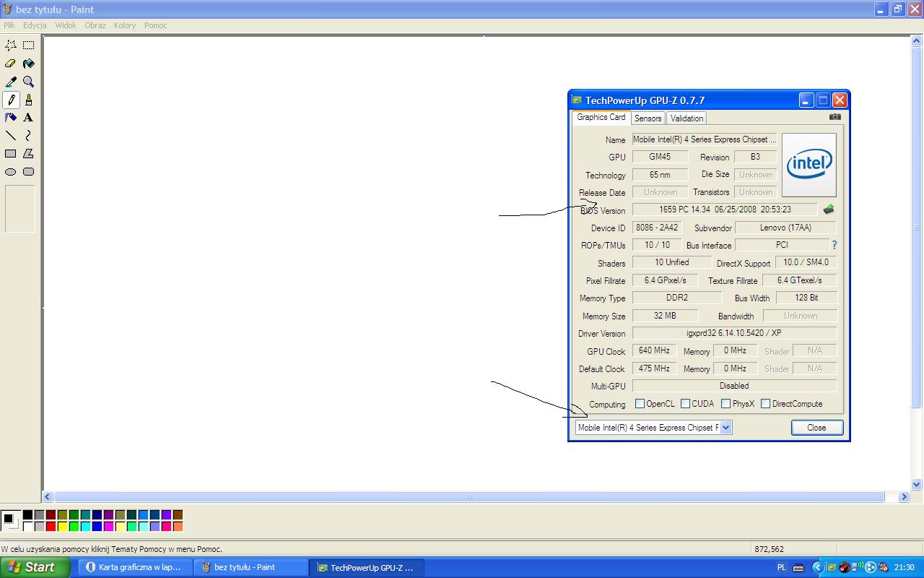924x578 pixels.
Task: Click the TechPowerUp GPU-Z taskbar button
Action: click(x=367, y=567)
